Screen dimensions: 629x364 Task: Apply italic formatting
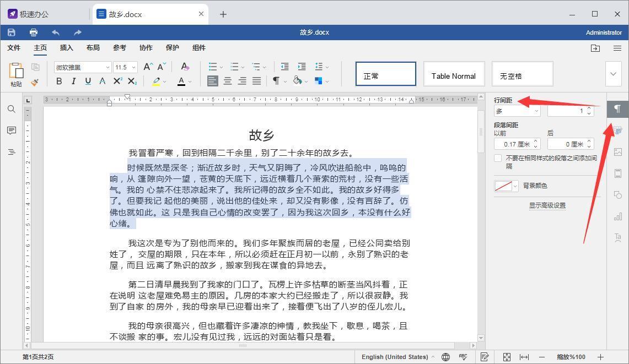[x=73, y=81]
